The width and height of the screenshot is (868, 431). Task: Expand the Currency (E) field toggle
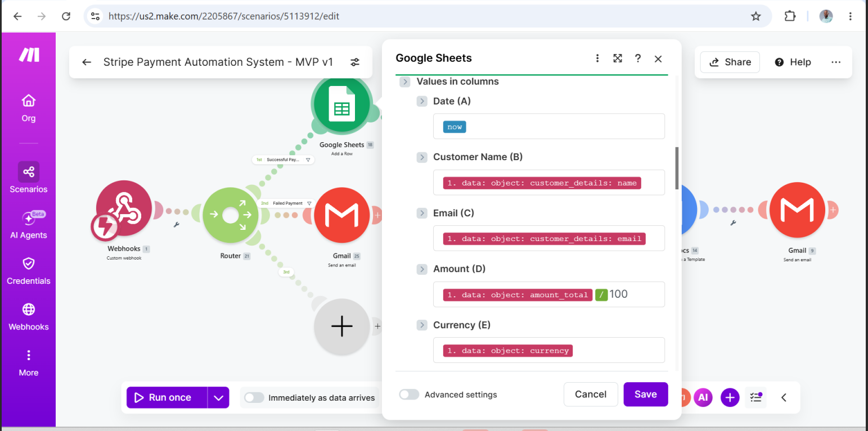422,325
